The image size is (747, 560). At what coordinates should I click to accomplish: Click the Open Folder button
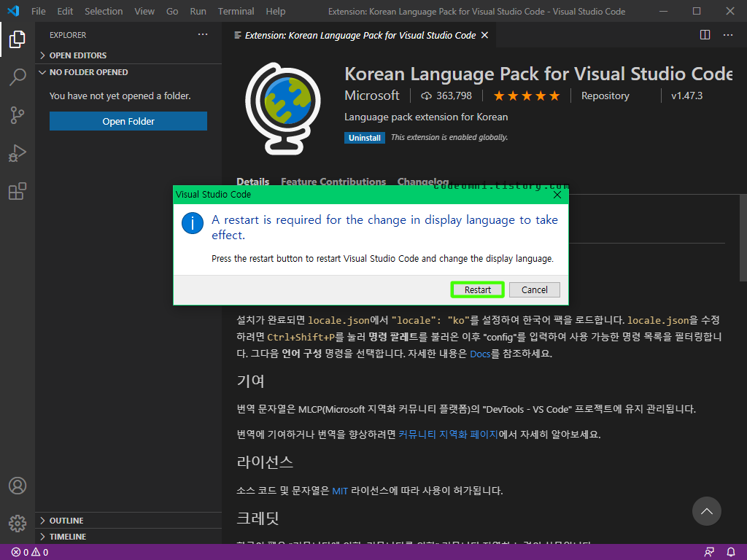(128, 121)
